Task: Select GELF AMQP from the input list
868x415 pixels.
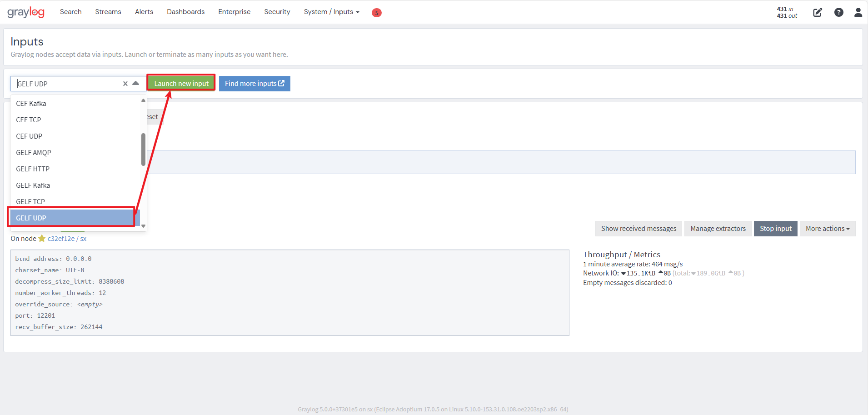Action: [x=75, y=153]
